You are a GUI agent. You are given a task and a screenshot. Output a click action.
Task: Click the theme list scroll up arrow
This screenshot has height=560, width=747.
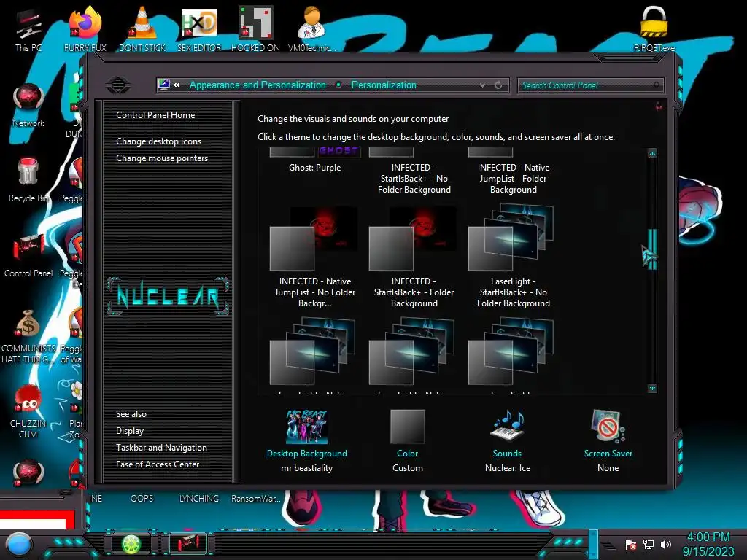click(x=652, y=153)
